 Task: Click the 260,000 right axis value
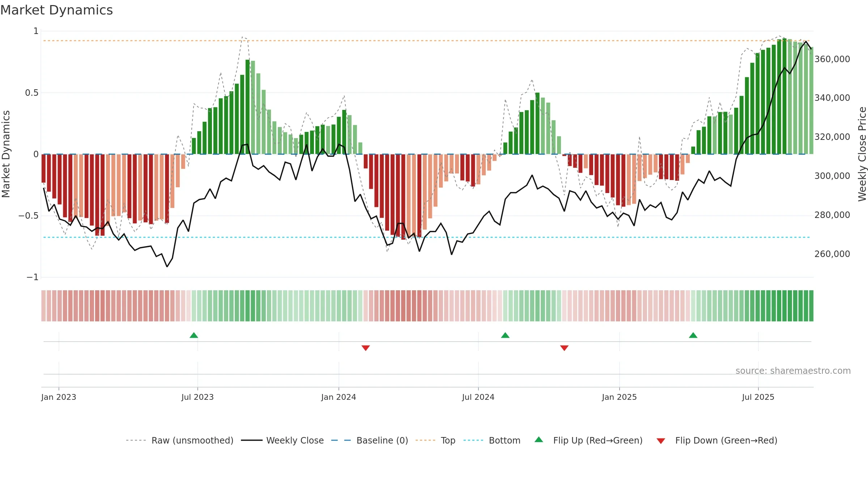(832, 254)
